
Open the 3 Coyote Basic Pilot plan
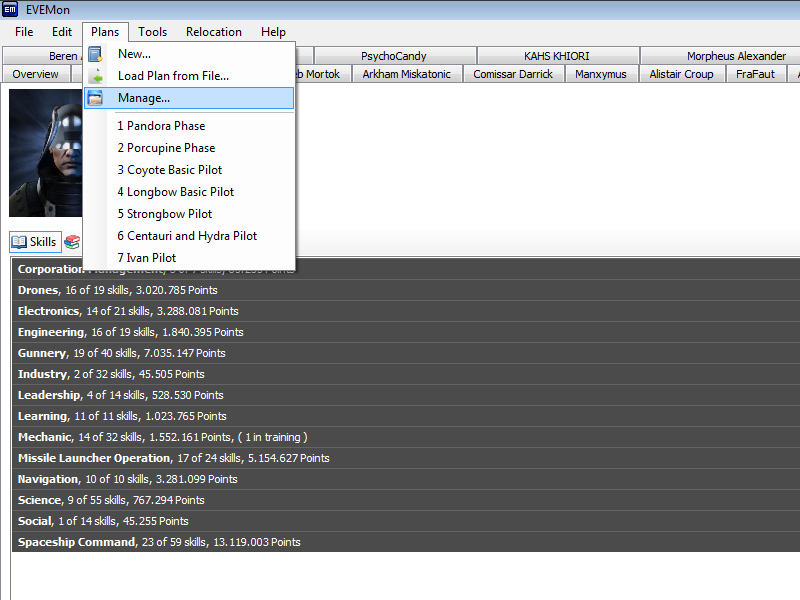point(189,170)
